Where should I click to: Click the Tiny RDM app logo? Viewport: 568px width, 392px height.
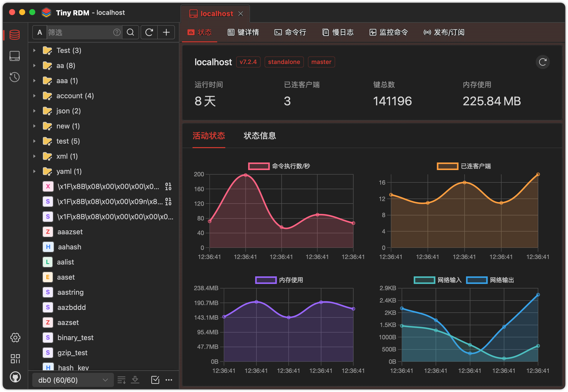tap(46, 13)
